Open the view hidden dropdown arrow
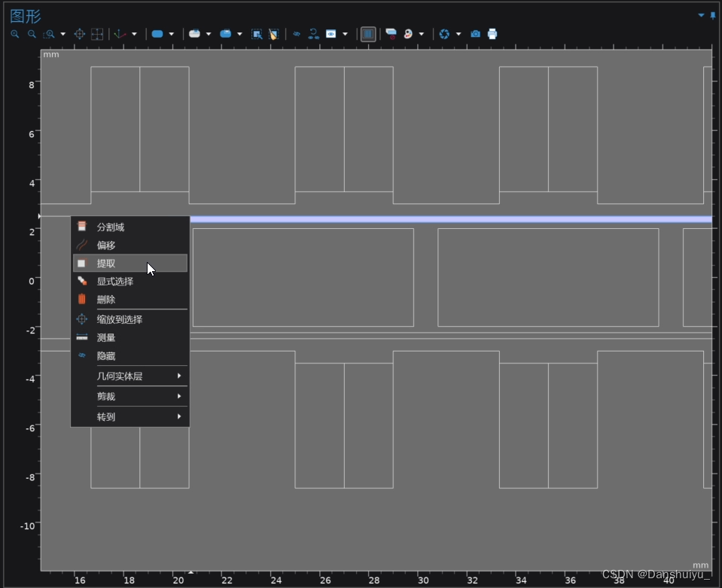Image resolution: width=722 pixels, height=588 pixels. tap(345, 34)
